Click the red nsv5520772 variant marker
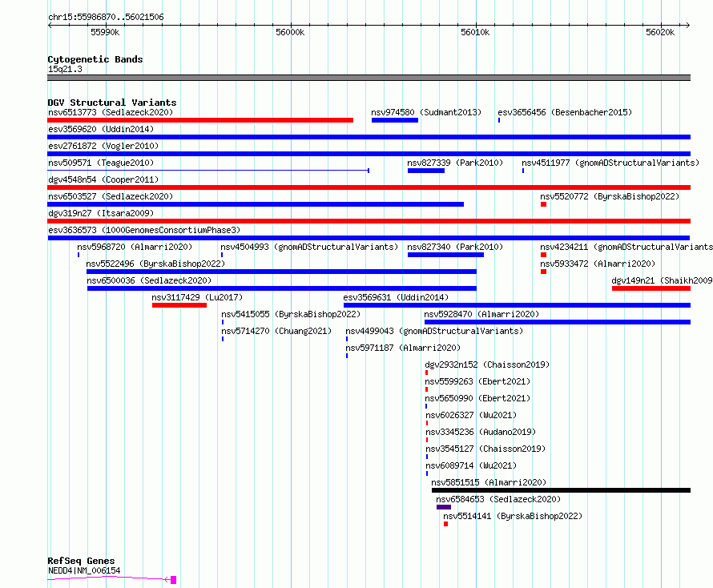 543,204
